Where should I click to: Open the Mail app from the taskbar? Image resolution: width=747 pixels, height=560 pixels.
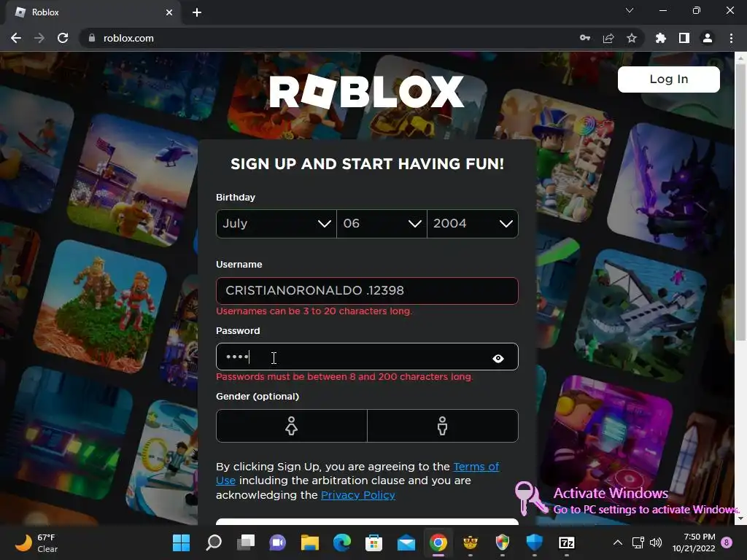click(406, 542)
